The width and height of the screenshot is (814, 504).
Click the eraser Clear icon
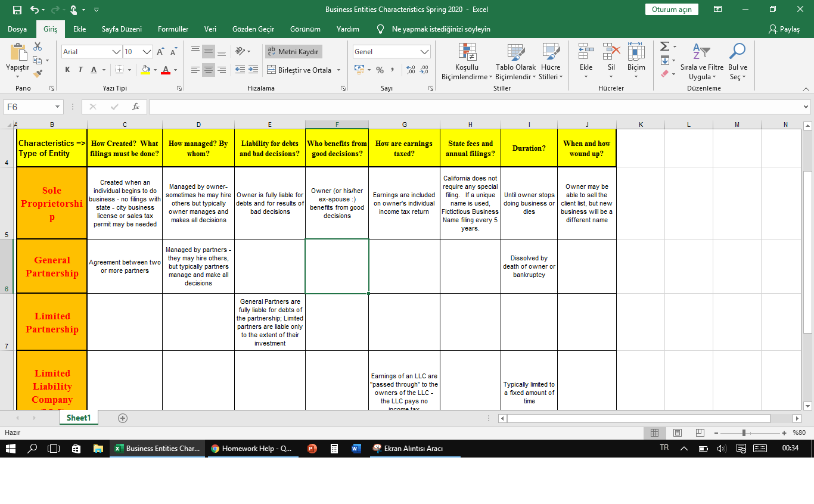[665, 74]
